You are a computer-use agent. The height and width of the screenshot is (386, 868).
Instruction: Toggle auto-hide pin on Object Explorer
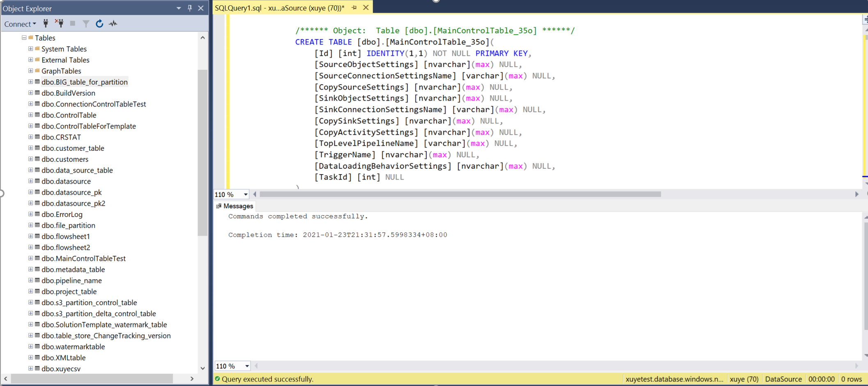190,8
